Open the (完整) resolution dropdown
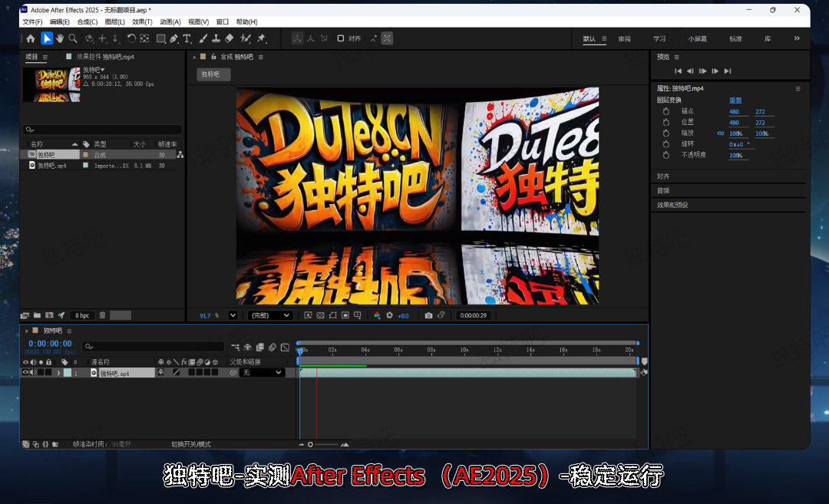 click(x=270, y=315)
